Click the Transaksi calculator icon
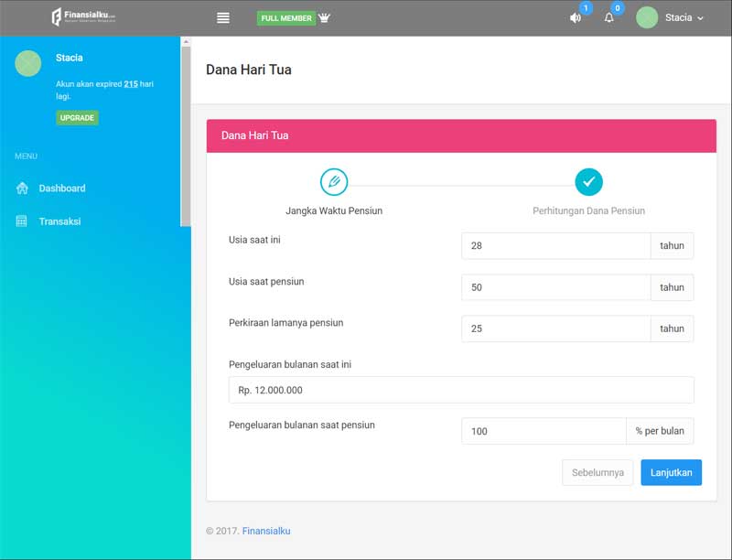732x560 pixels. pos(22,221)
